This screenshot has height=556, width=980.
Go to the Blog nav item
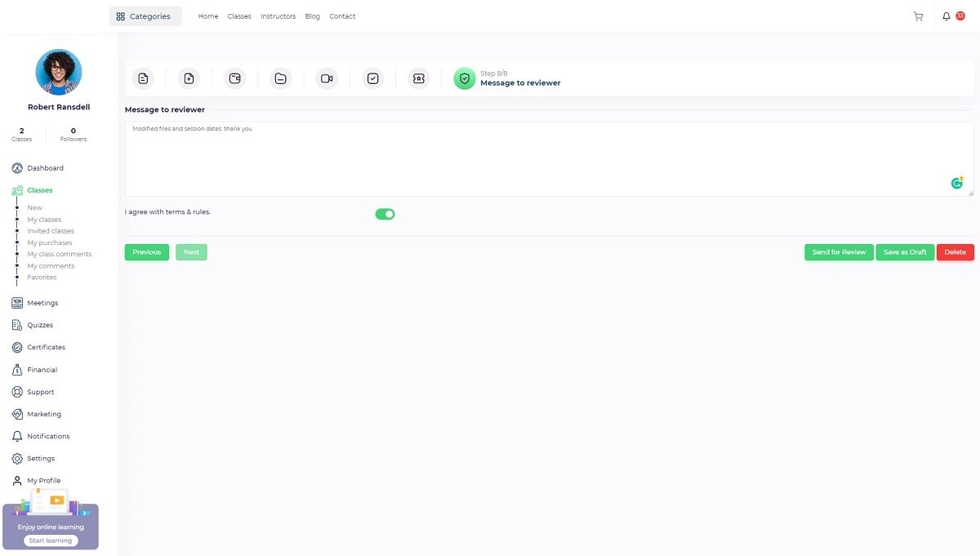312,16
